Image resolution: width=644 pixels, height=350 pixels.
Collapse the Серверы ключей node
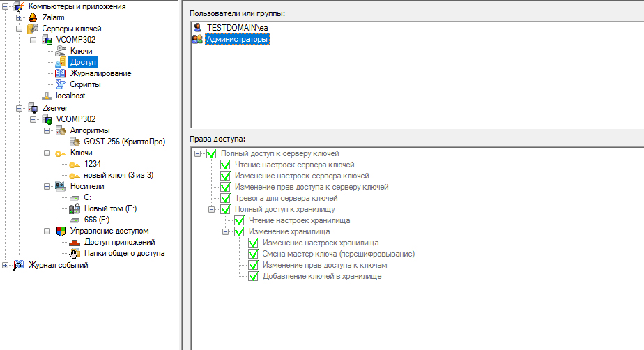click(19, 29)
